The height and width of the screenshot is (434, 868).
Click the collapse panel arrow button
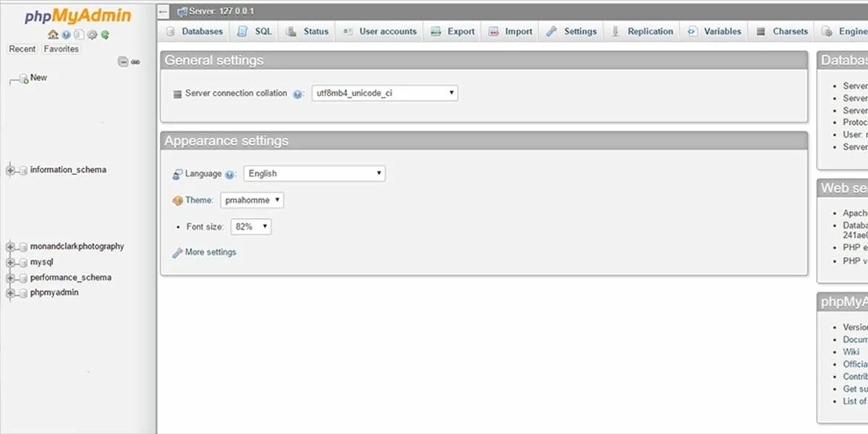click(x=163, y=12)
